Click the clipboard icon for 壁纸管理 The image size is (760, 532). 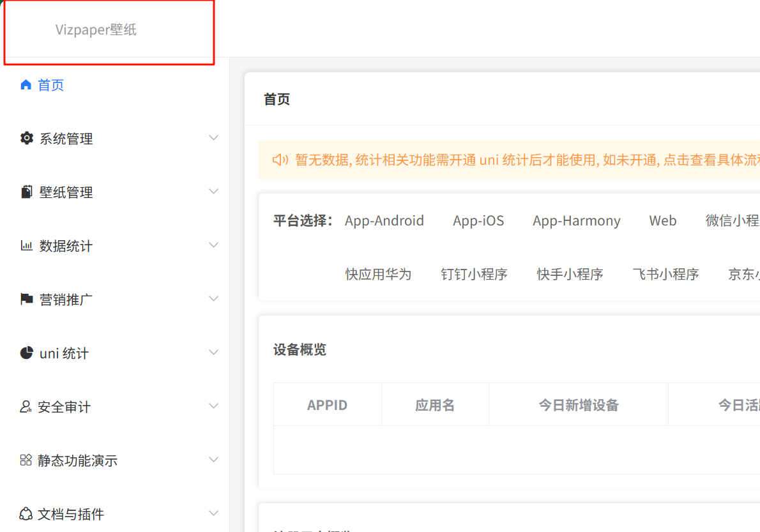27,192
